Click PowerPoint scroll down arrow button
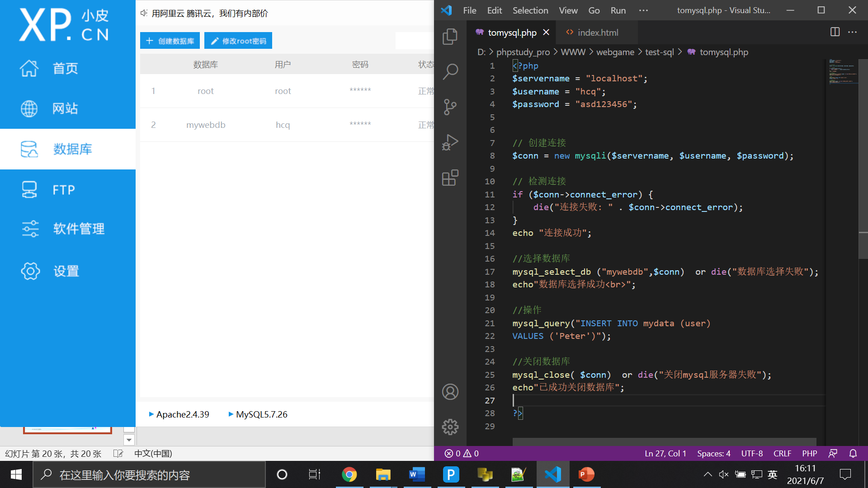868x488 pixels. click(x=129, y=440)
